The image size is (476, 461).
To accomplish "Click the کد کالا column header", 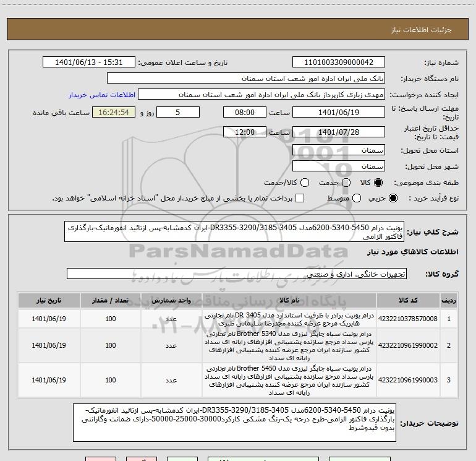I will point(408,300).
